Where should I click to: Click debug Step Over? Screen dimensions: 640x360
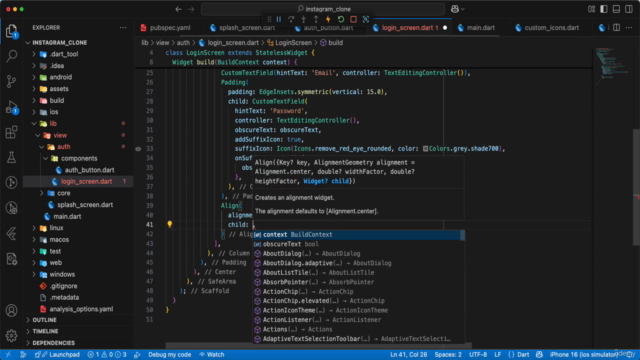291,19
